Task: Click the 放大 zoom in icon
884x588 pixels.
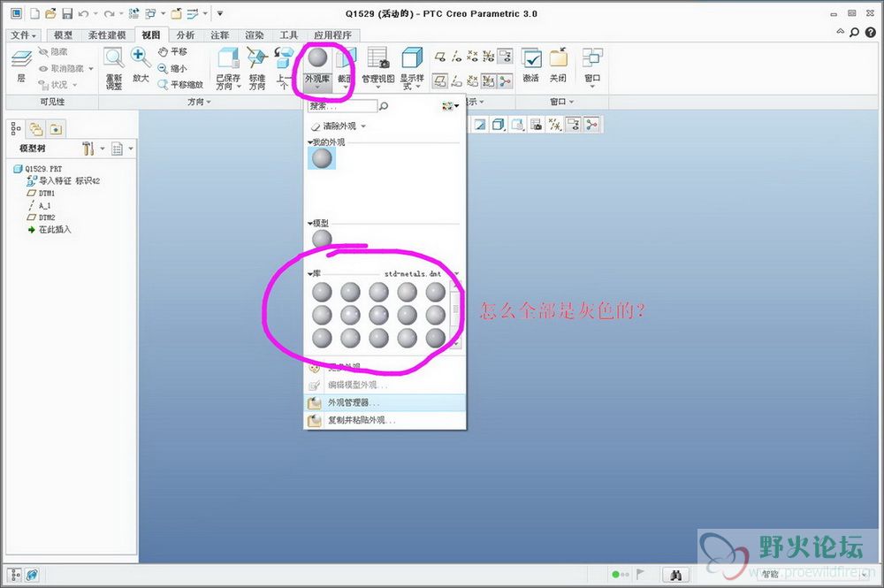Action: [x=141, y=65]
